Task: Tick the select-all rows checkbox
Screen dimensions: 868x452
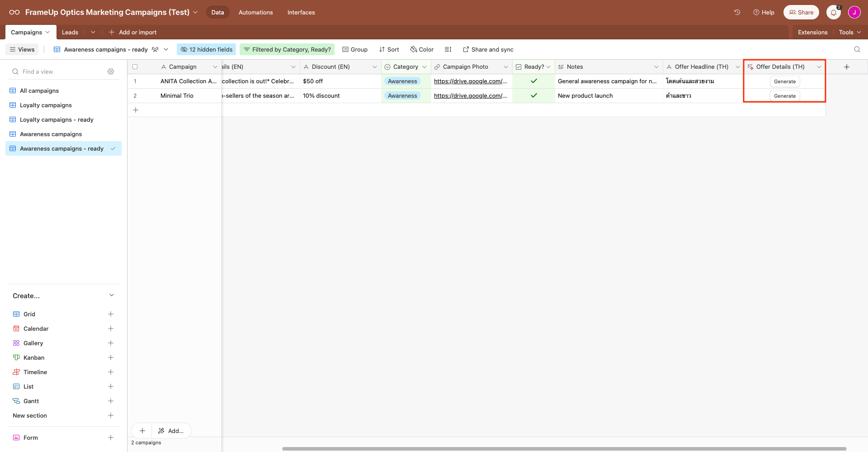Action: 135,67
